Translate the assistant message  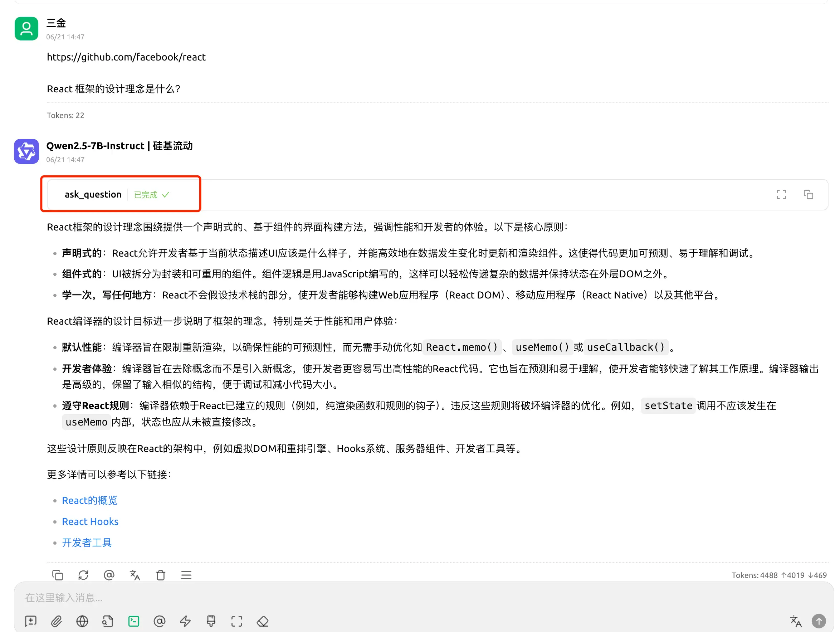coord(135,575)
